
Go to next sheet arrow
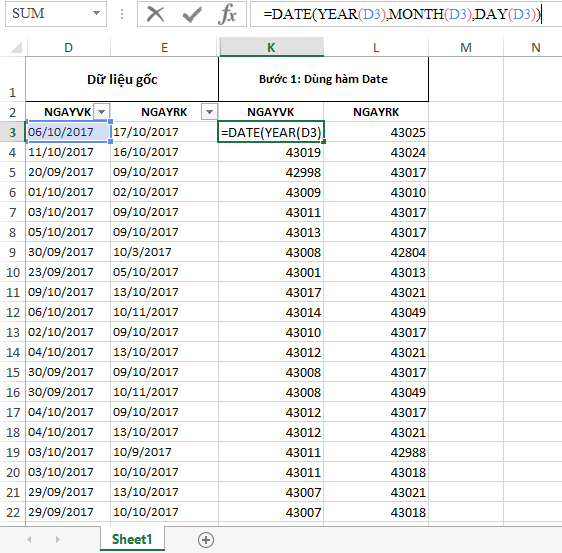coord(57,539)
